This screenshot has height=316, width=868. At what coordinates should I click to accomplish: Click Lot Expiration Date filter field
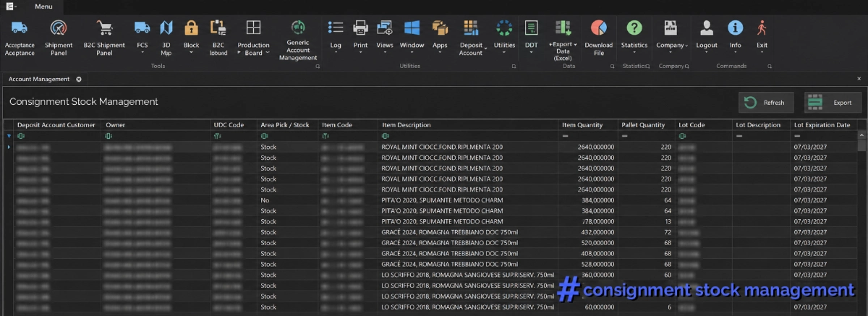tap(824, 136)
